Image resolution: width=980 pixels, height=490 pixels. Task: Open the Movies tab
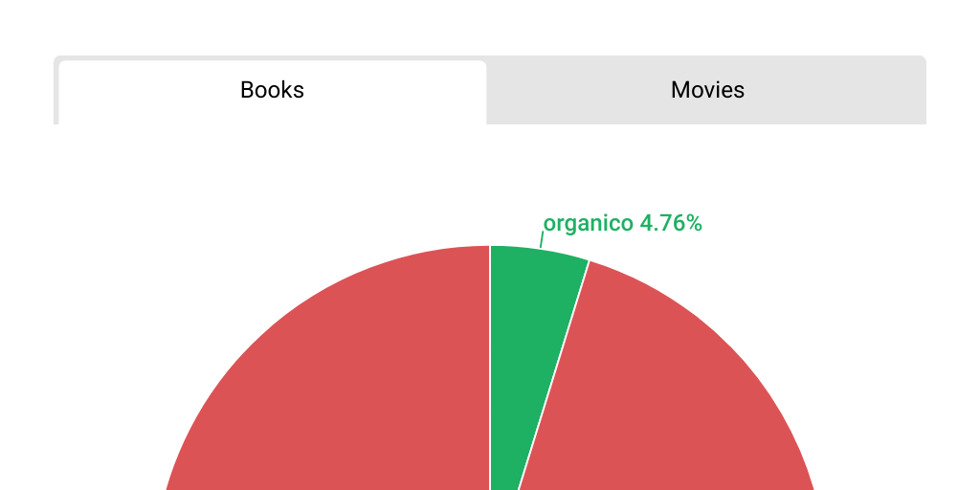(707, 91)
